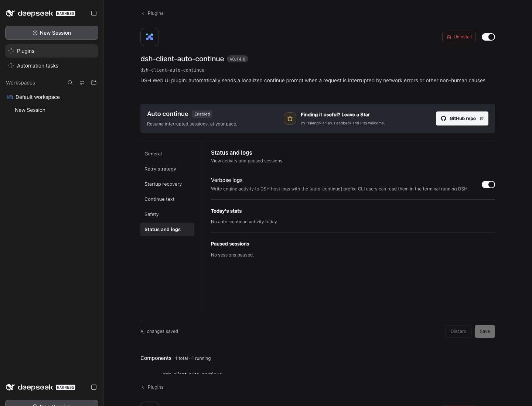This screenshot has height=406, width=532.
Task: Uninstall the dsh-client-auto-continue plugin
Action: pos(459,37)
